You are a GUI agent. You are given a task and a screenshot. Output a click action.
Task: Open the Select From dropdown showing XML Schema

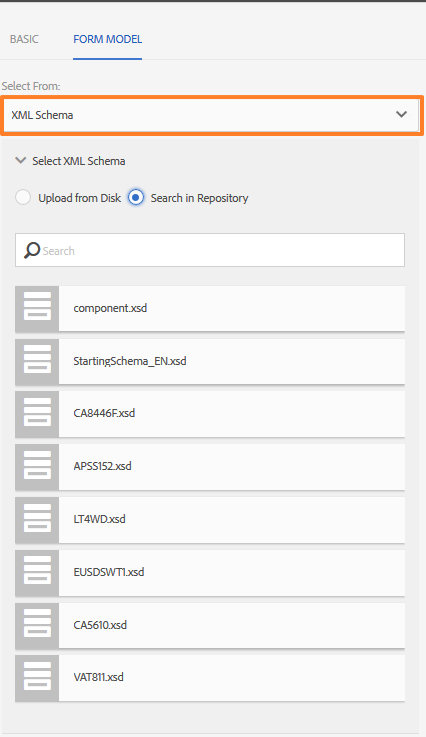(212, 115)
